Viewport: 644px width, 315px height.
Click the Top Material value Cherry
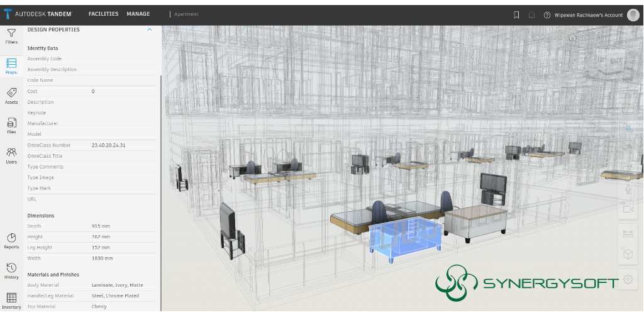coord(99,306)
